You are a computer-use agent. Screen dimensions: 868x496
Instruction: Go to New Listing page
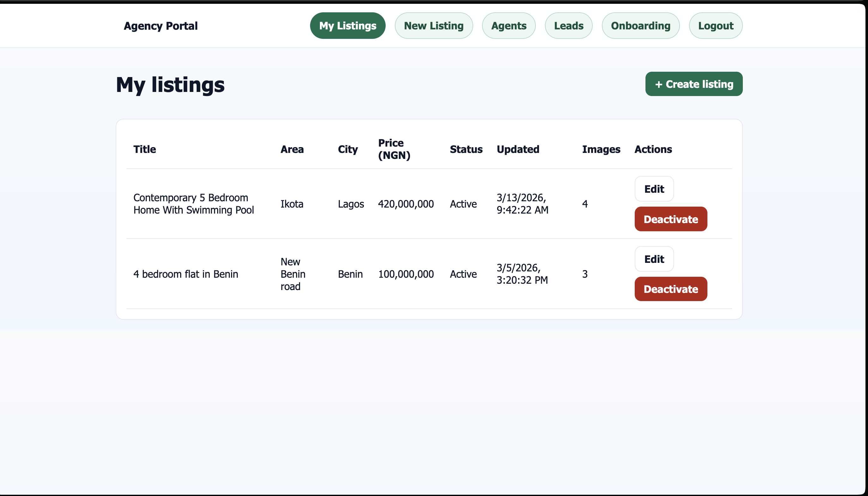[x=433, y=26]
